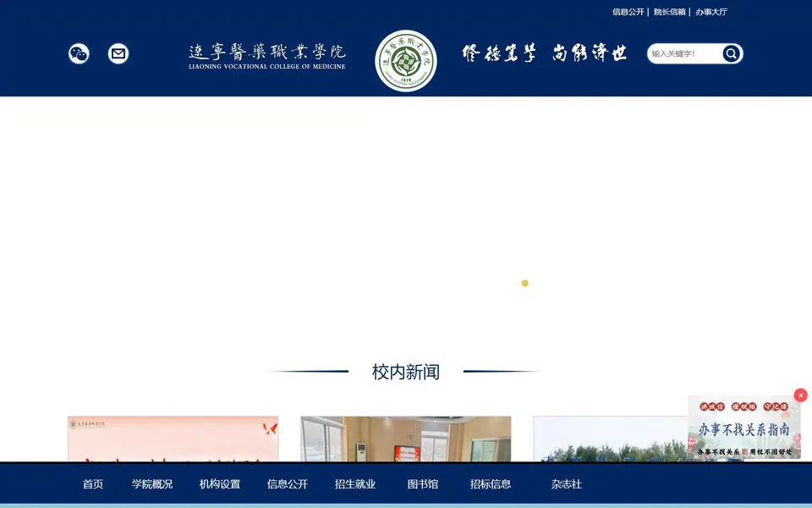Open 学院概况 menu item
Image resolution: width=812 pixels, height=508 pixels.
[151, 484]
